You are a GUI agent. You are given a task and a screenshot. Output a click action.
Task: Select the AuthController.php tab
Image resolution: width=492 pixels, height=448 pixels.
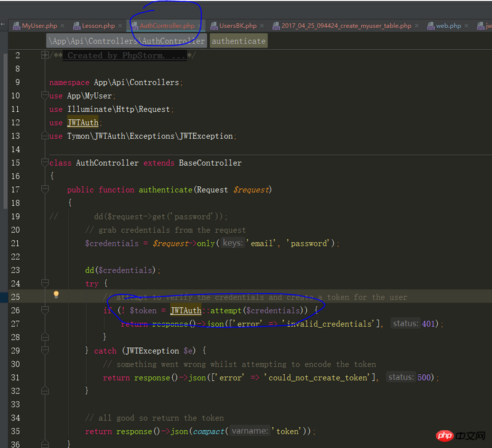click(167, 26)
